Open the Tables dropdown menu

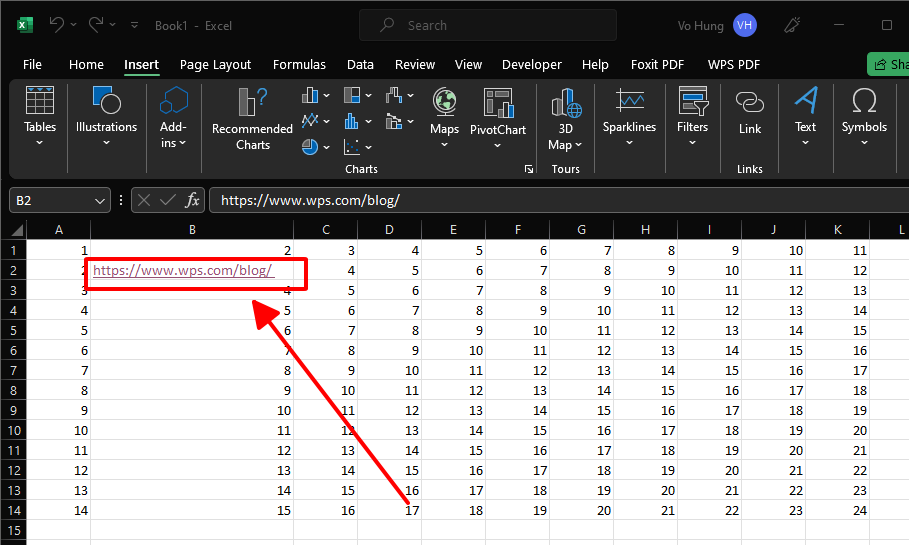40,142
